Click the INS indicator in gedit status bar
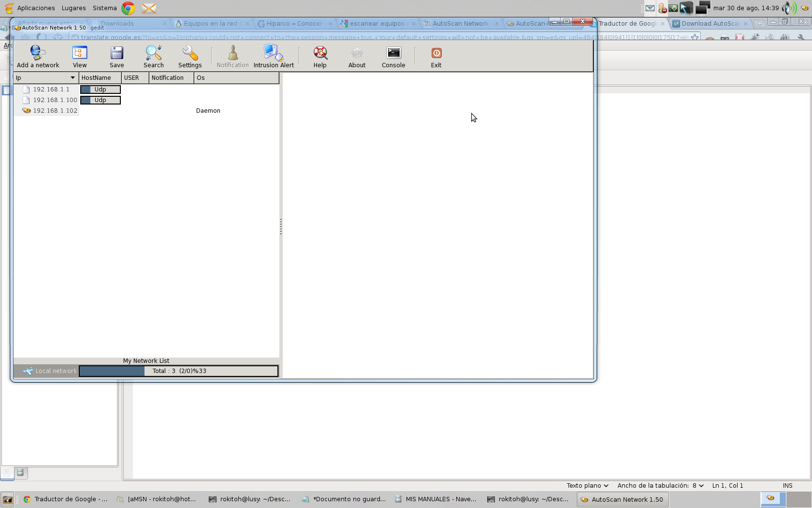This screenshot has width=812, height=508. (788, 486)
